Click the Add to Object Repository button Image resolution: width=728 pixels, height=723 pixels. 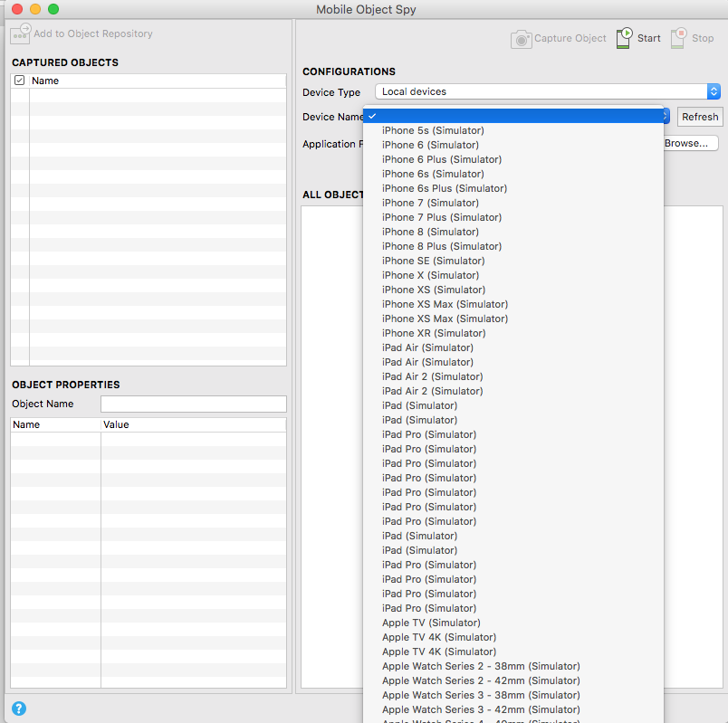pyautogui.click(x=81, y=33)
